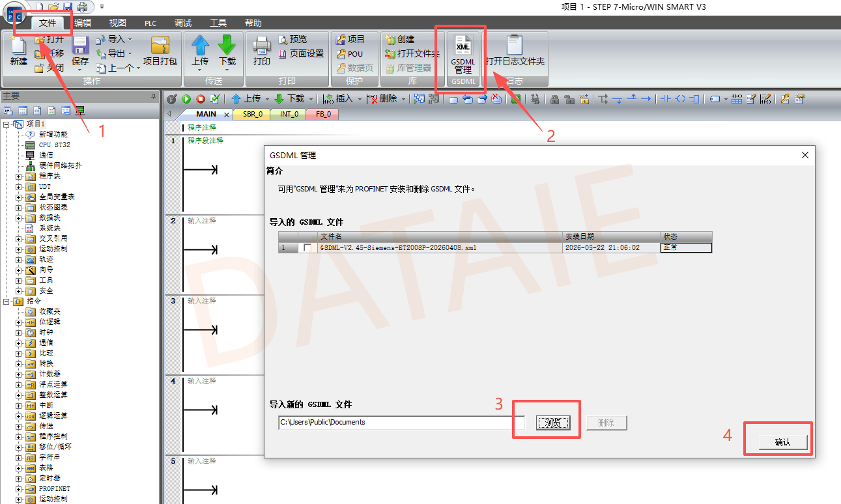
Task: Click 安装日期 column header in dialog
Action: [611, 236]
